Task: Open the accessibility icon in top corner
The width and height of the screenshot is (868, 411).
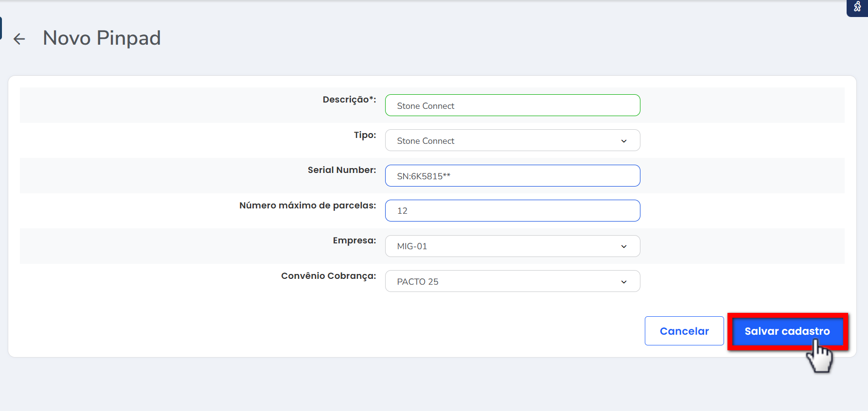Action: coord(857,7)
